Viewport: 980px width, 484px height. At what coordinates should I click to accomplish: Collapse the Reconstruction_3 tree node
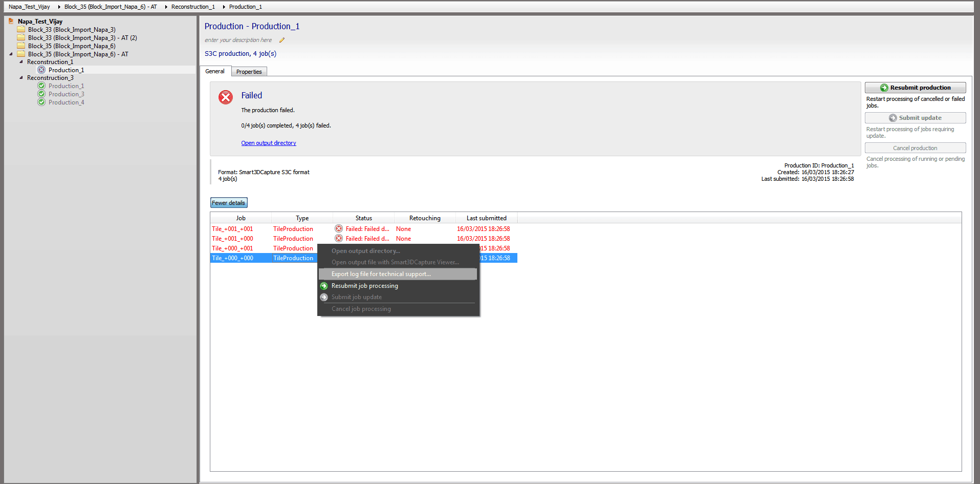(x=21, y=78)
